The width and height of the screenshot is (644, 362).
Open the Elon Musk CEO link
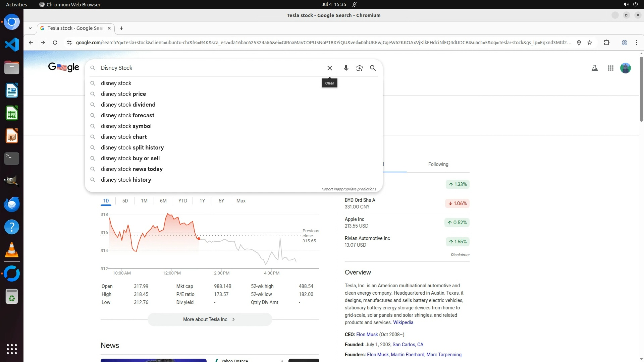coord(367,335)
